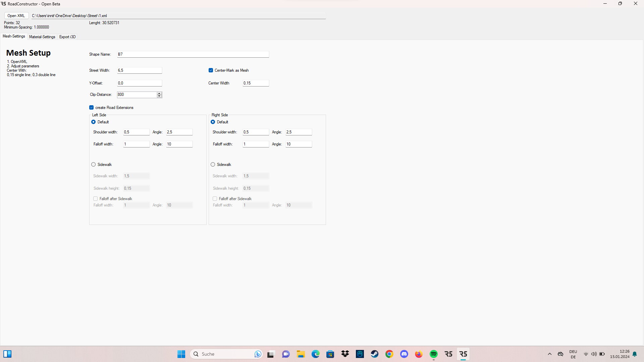The width and height of the screenshot is (644, 362).
Task: Disable create Road Extensions checkbox
Action: pos(91,108)
